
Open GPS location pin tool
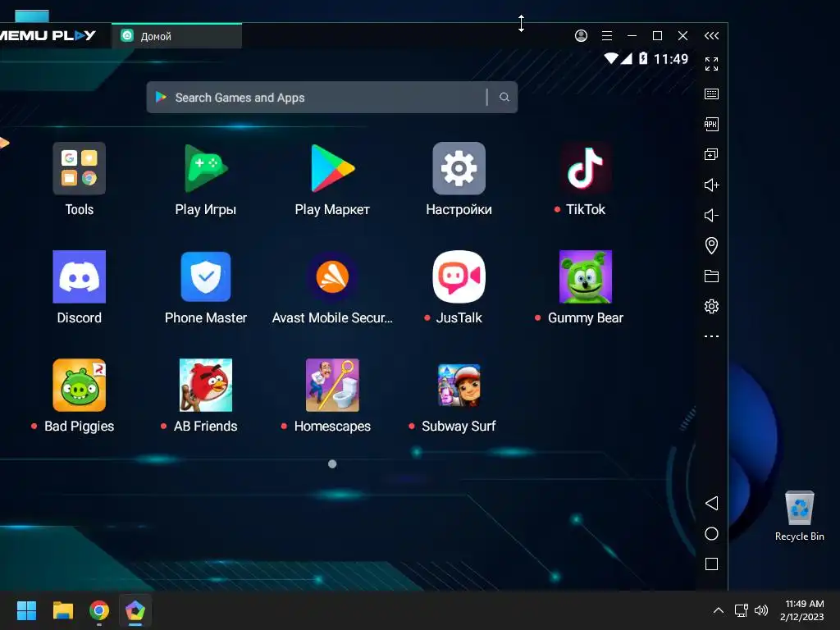[711, 245]
